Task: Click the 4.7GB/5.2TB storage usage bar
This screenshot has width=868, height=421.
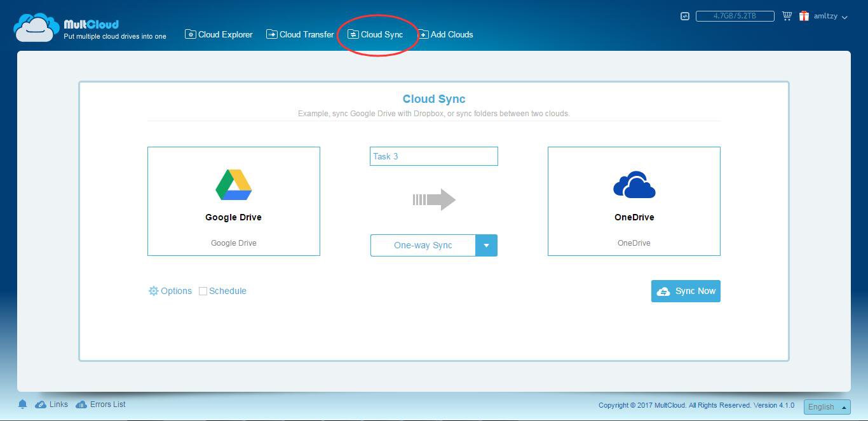Action: coord(735,16)
